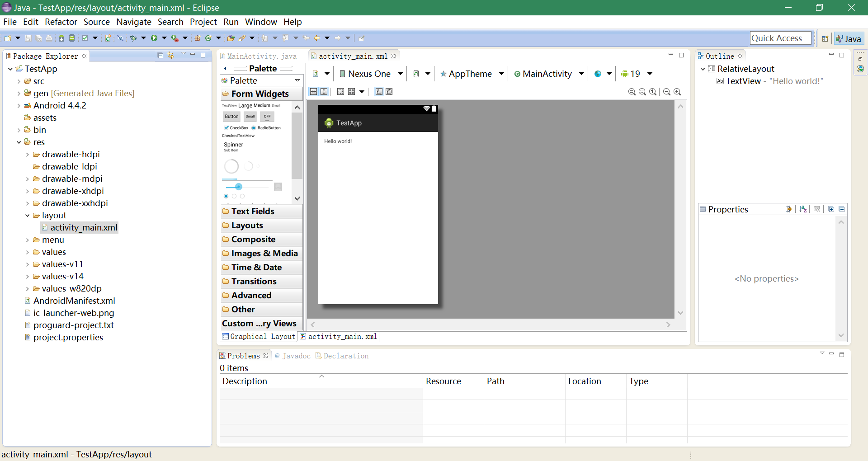Open the Refactor menu
868x461 pixels.
(61, 22)
